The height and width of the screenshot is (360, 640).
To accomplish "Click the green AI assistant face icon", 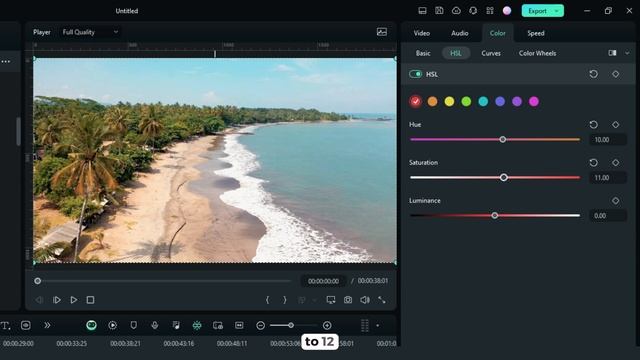I will tap(91, 325).
